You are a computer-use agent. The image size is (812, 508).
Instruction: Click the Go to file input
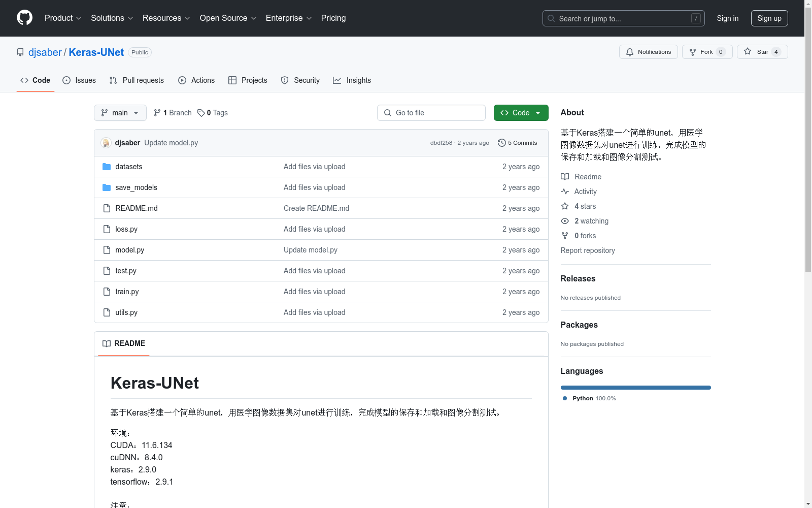point(431,113)
